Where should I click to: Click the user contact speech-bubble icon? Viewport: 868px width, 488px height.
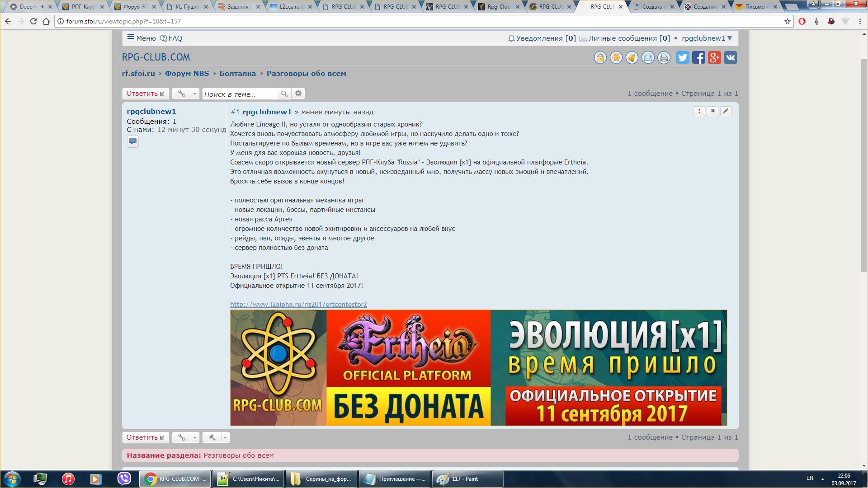coord(132,141)
